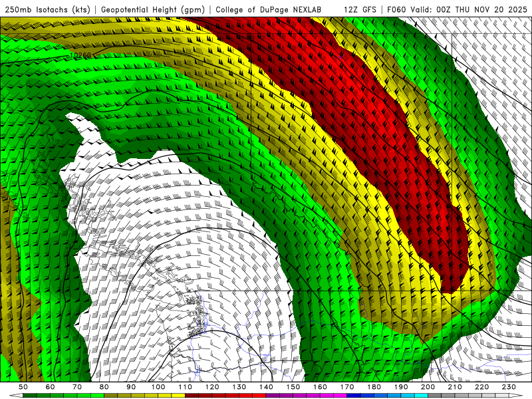Click the '140' value on the color scale
Viewport: 532px width, 399px height.
coord(266,387)
